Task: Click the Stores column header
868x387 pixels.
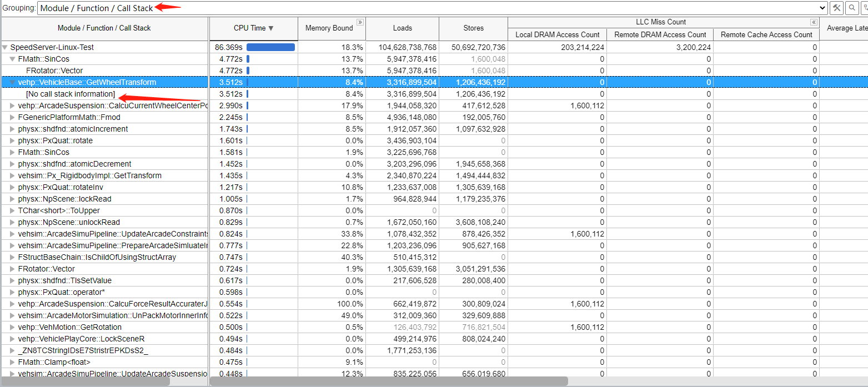Action: point(473,28)
